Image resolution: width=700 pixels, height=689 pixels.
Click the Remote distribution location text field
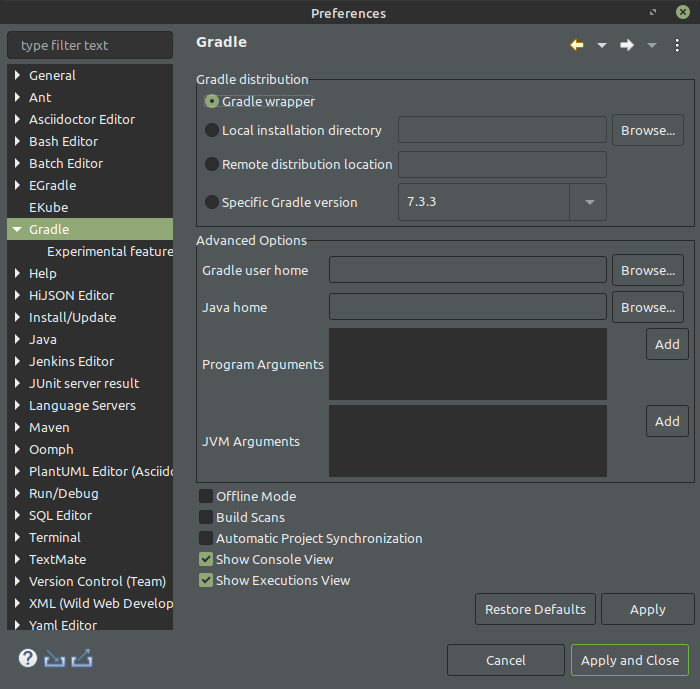502,164
